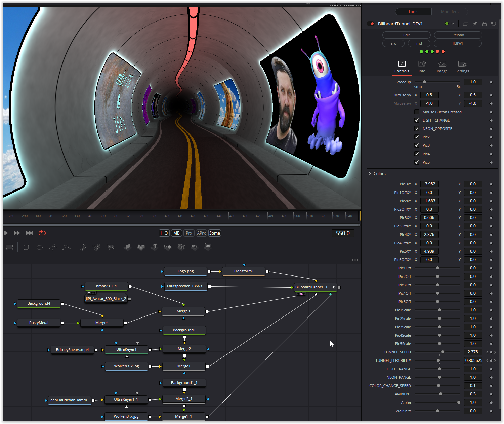This screenshot has height=424, width=504.
Task: Toggle the BillboardTunnel_DEV1 enable switch
Action: 371,24
